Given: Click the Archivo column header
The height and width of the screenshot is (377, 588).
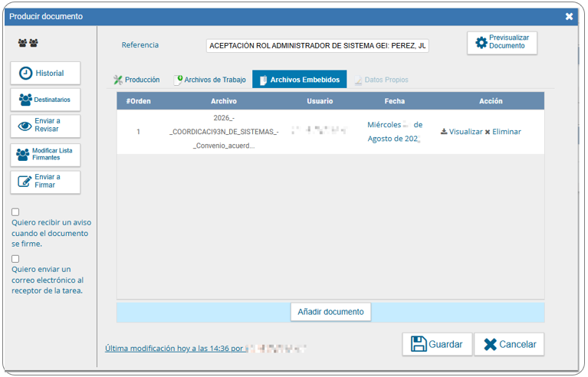Looking at the screenshot, I should click(224, 101).
